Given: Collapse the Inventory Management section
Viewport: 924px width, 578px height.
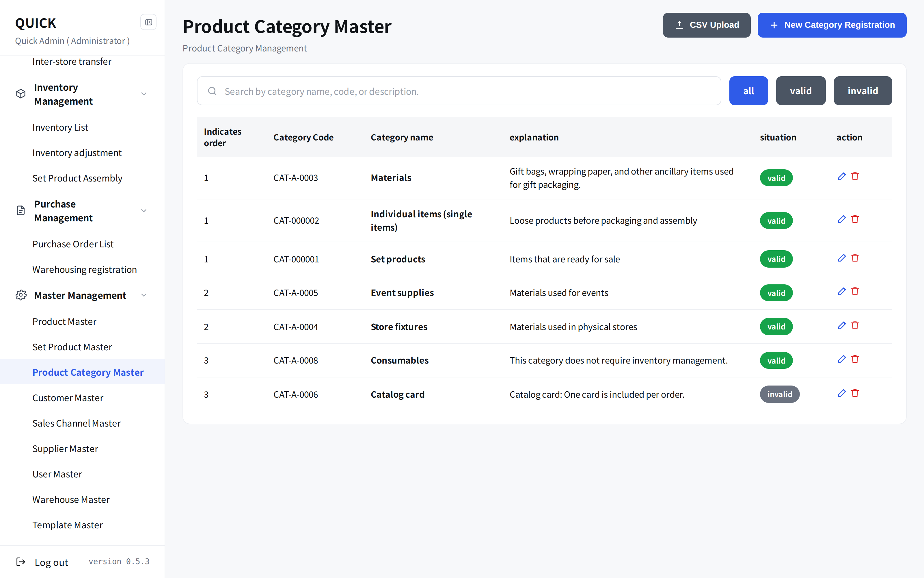Looking at the screenshot, I should [144, 94].
